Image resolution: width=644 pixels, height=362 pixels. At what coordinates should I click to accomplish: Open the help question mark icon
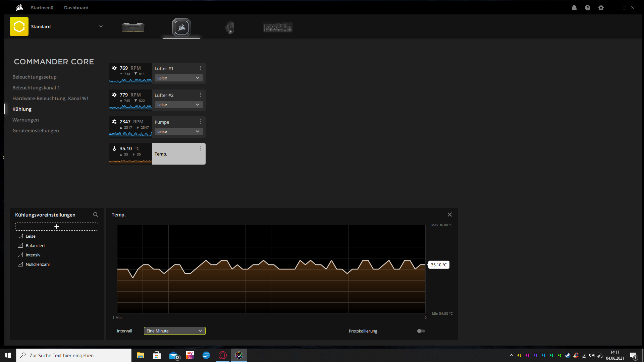coord(588,8)
